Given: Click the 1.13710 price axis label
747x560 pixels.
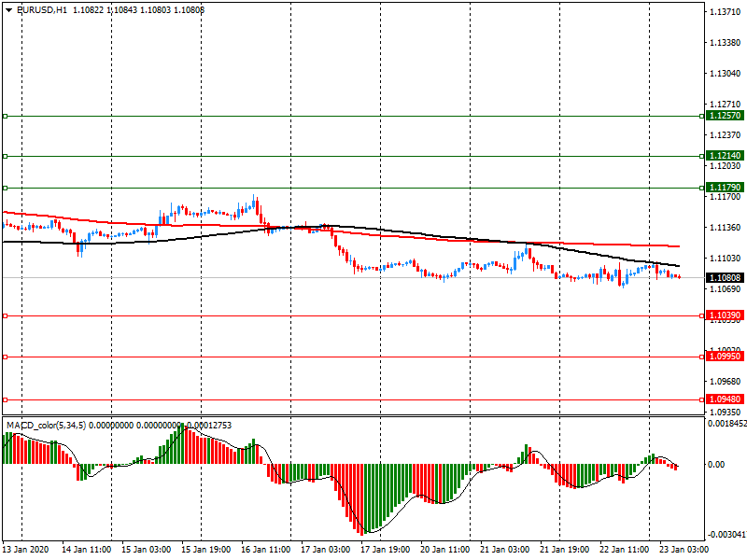Looking at the screenshot, I should pyautogui.click(x=725, y=12).
